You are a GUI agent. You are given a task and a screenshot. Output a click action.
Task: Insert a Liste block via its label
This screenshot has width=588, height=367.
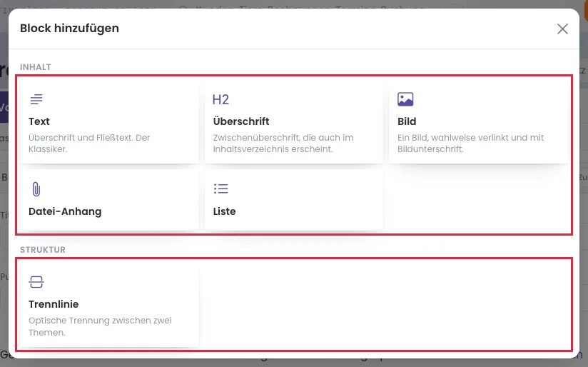click(224, 211)
